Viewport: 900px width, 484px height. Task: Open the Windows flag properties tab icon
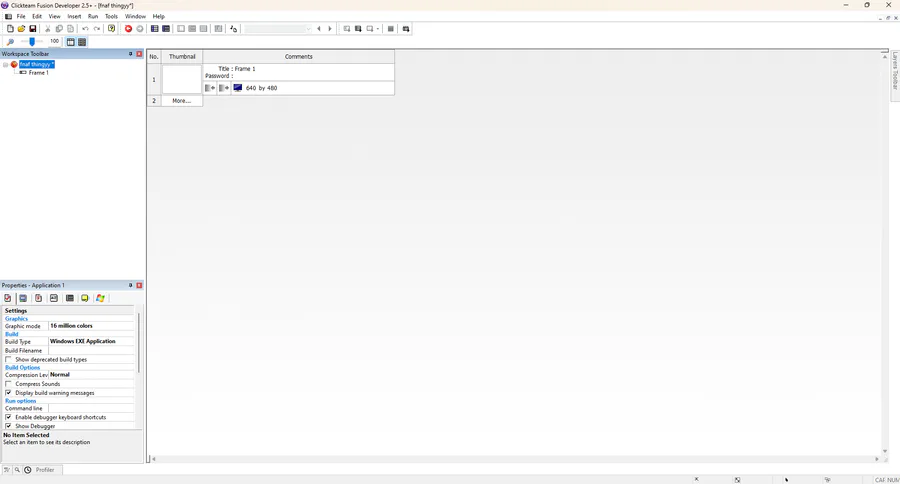100,298
